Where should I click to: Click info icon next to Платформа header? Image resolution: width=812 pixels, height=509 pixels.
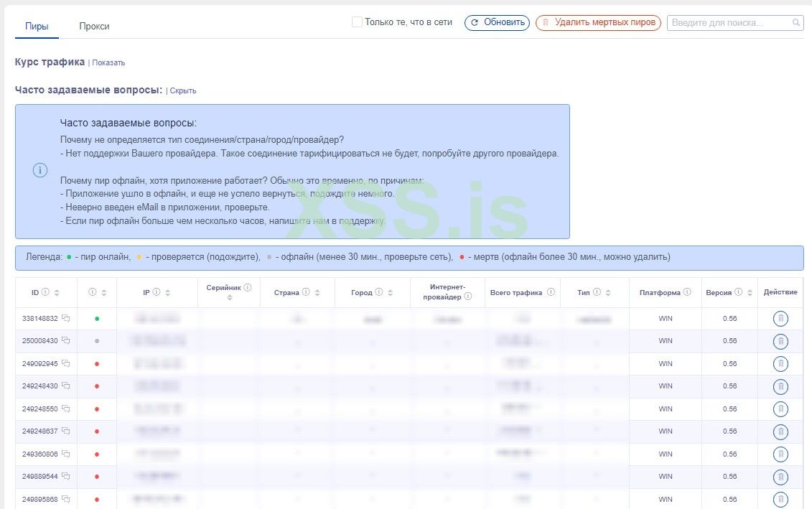(686, 292)
